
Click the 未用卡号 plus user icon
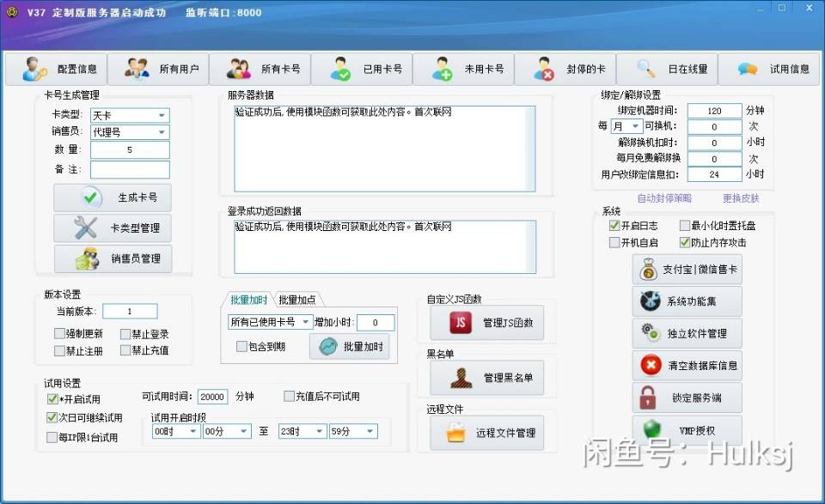[442, 69]
